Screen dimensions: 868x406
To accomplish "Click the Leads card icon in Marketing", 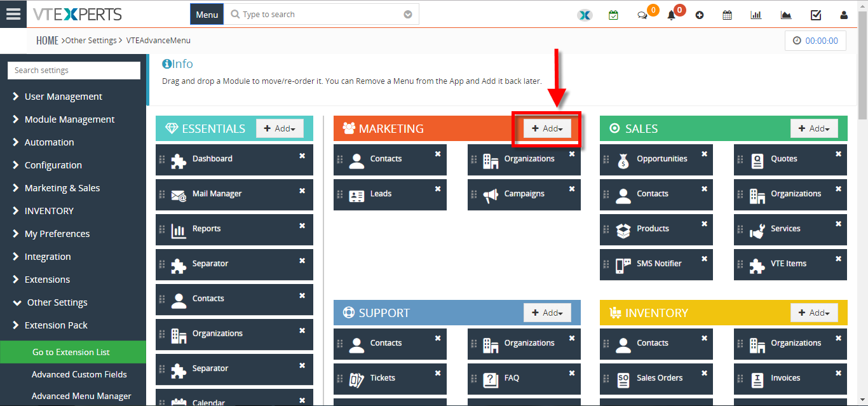I will pos(356,194).
